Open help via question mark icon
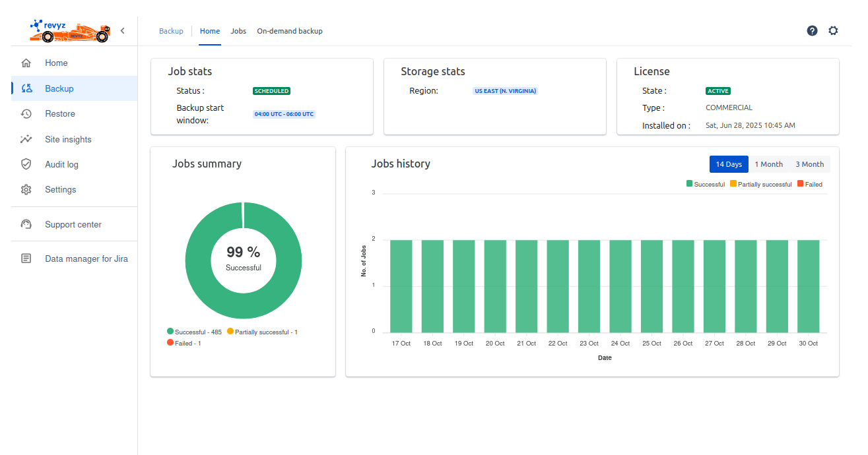Viewport: 868px width, 455px height. [812, 31]
